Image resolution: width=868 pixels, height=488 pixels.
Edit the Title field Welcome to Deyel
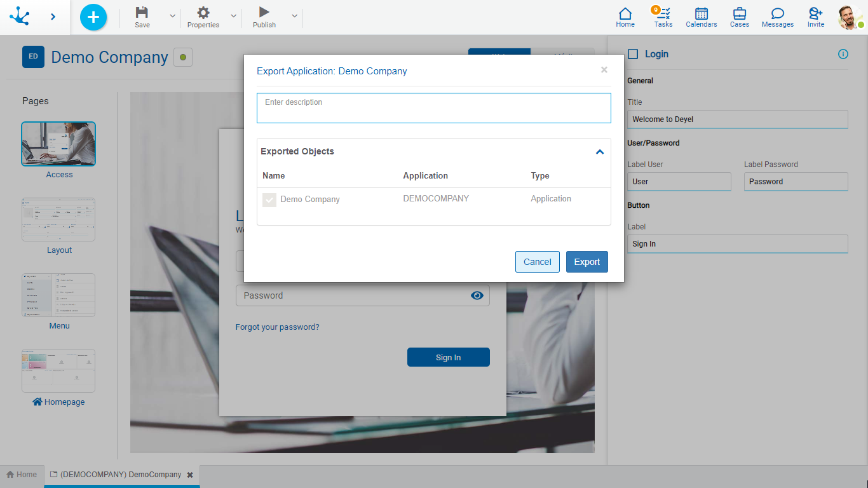click(738, 119)
